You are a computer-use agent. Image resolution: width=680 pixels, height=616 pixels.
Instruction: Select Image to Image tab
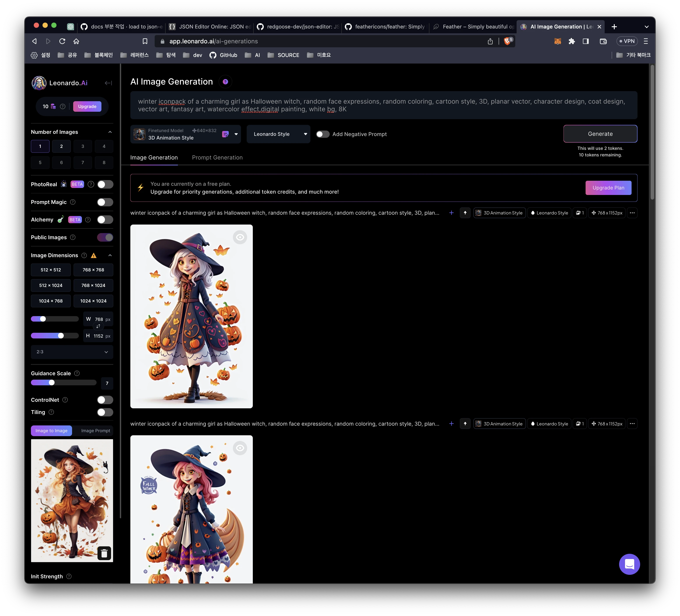[x=51, y=431]
